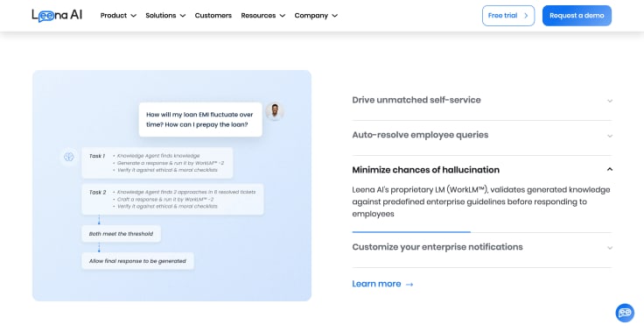Click 'Knowledge Agent finds knowledge' line
644x332 pixels.
tap(158, 156)
